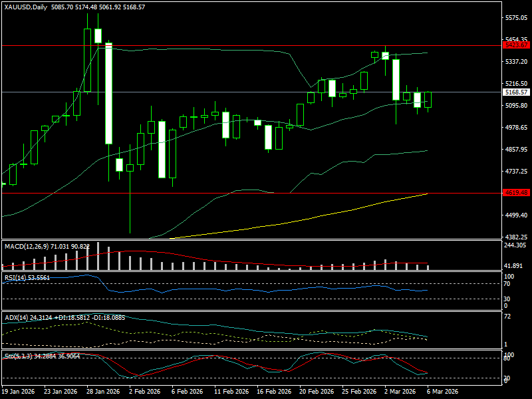Image resolution: width=532 pixels, height=399 pixels.
Task: Click the 28 Jan 2026 date label
Action: (x=103, y=392)
